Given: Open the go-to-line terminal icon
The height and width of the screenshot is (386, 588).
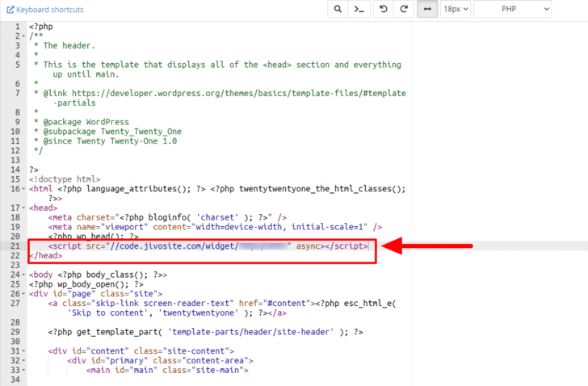Looking at the screenshot, I should [x=359, y=9].
